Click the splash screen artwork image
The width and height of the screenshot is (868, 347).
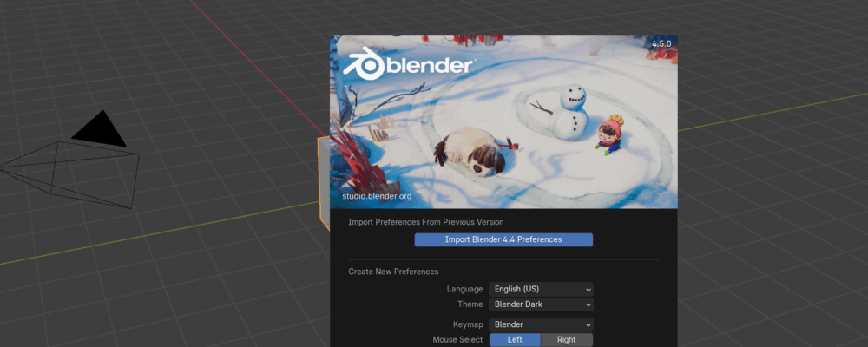pos(503,121)
